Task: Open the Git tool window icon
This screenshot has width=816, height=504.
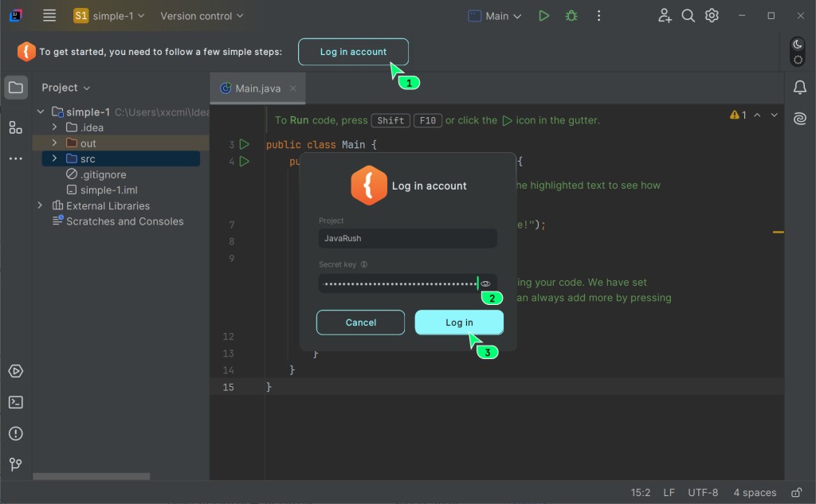Action: tap(16, 464)
